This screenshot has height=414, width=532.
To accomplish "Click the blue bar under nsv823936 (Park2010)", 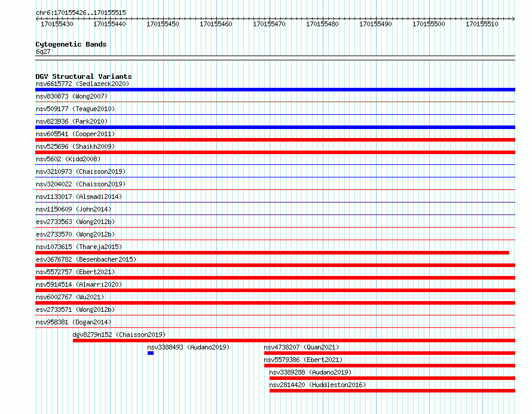I will (275, 127).
